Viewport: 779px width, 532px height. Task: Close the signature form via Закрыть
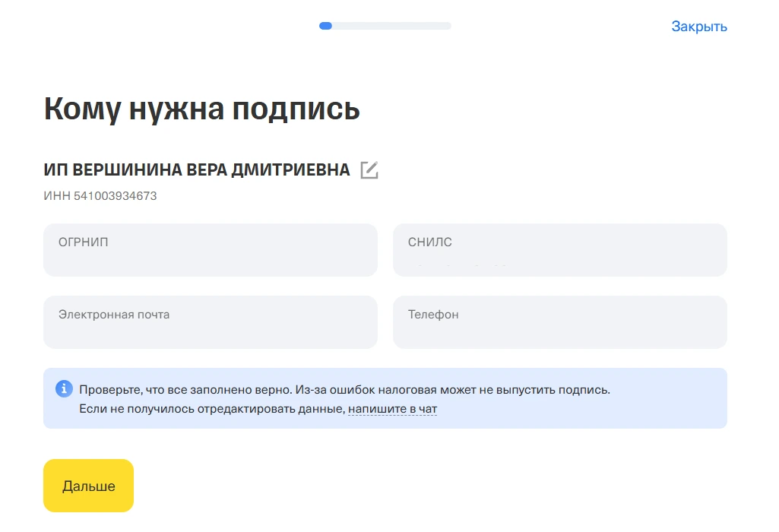point(698,27)
